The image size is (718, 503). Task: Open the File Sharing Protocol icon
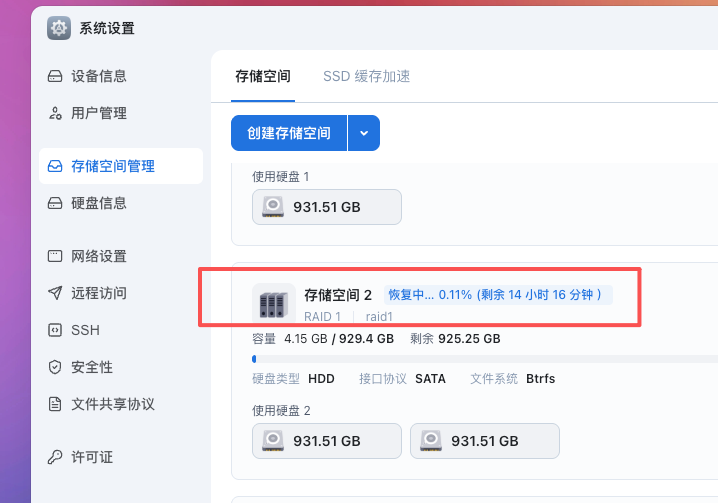point(55,404)
